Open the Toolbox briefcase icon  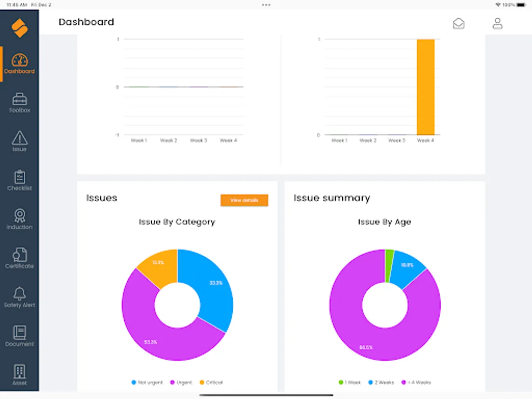point(20,99)
